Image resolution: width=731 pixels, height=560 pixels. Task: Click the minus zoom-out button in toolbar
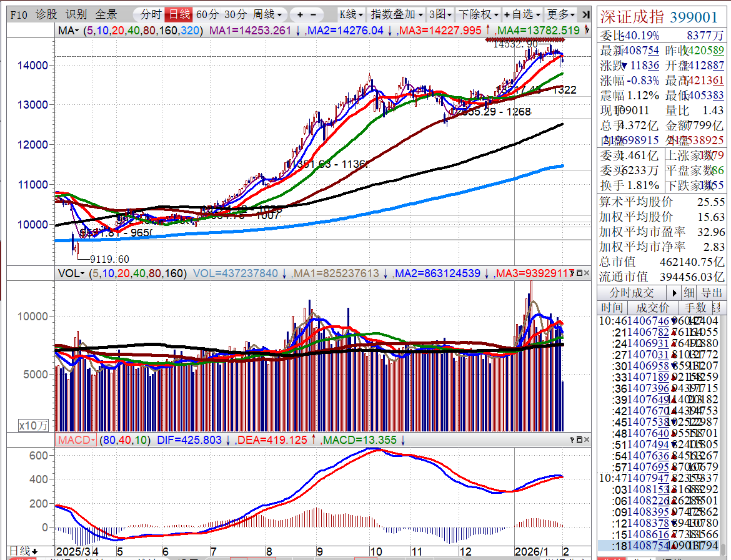click(x=313, y=14)
